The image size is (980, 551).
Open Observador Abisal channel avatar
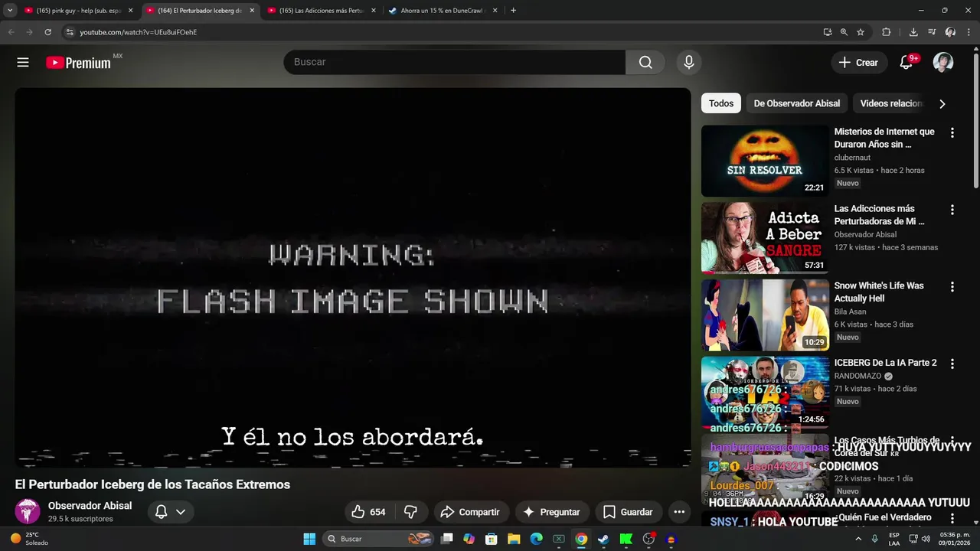point(28,511)
